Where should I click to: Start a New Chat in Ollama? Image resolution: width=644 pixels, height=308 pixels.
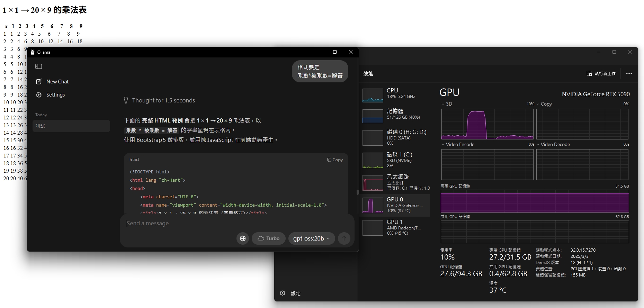[52, 82]
